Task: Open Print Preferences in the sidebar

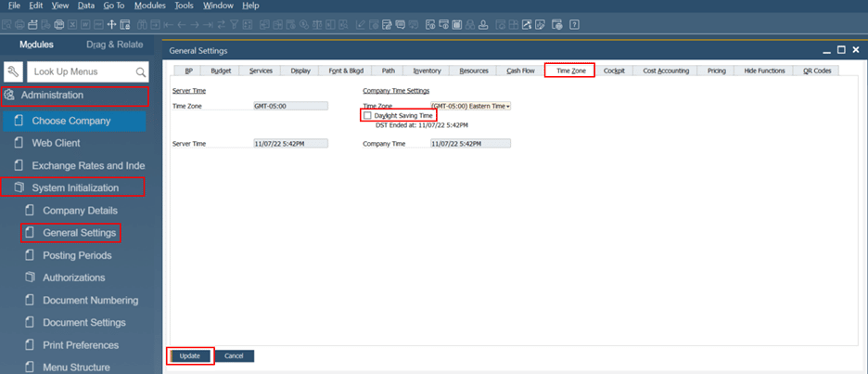Action: point(81,345)
